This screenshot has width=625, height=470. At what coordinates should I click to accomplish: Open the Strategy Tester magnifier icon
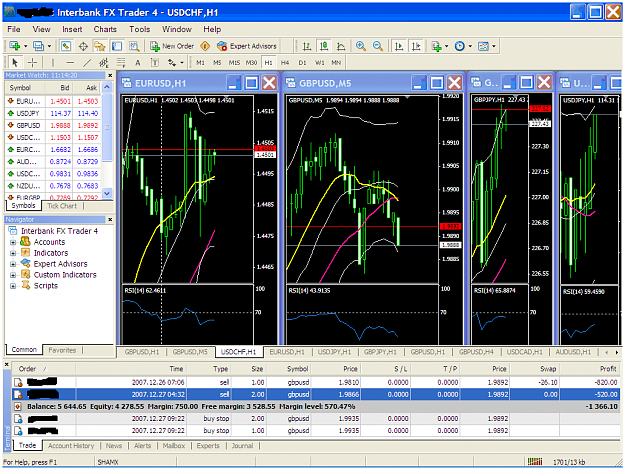(x=134, y=46)
